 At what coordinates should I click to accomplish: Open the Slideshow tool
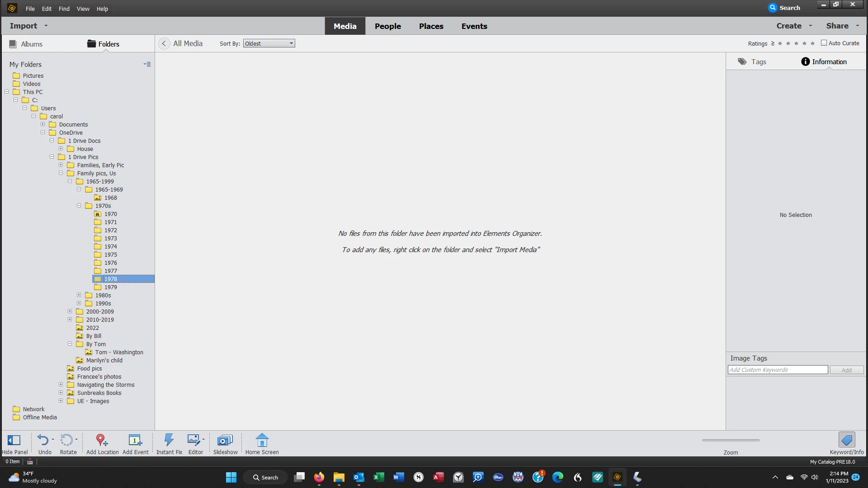click(225, 440)
